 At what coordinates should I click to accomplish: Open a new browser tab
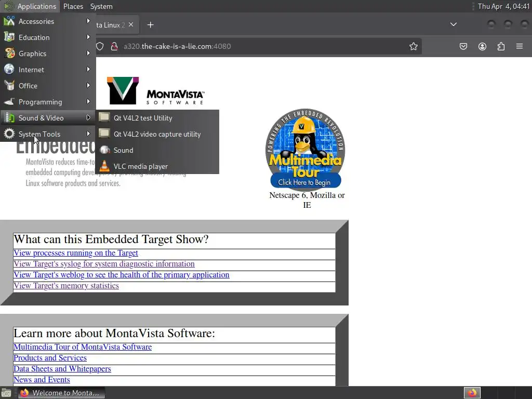point(150,25)
